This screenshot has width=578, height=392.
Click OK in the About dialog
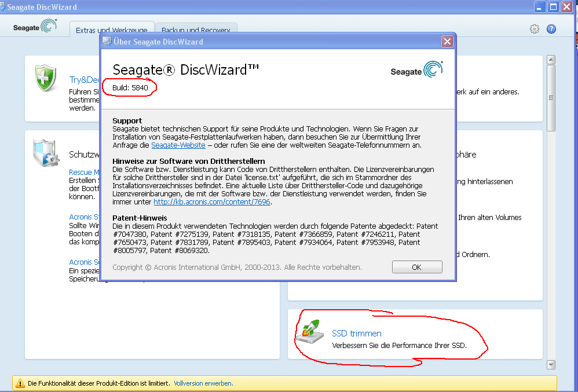[x=417, y=267]
